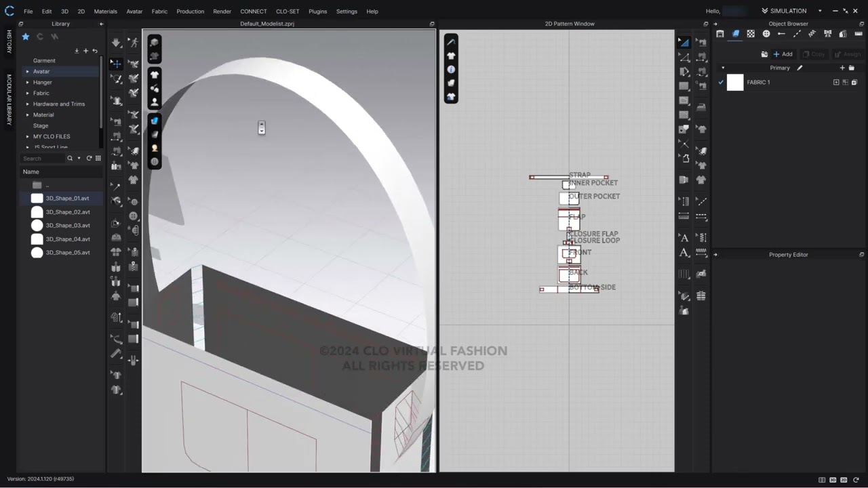Toggle avatar display icon in 3D window
The height and width of the screenshot is (488, 868).
point(155,102)
